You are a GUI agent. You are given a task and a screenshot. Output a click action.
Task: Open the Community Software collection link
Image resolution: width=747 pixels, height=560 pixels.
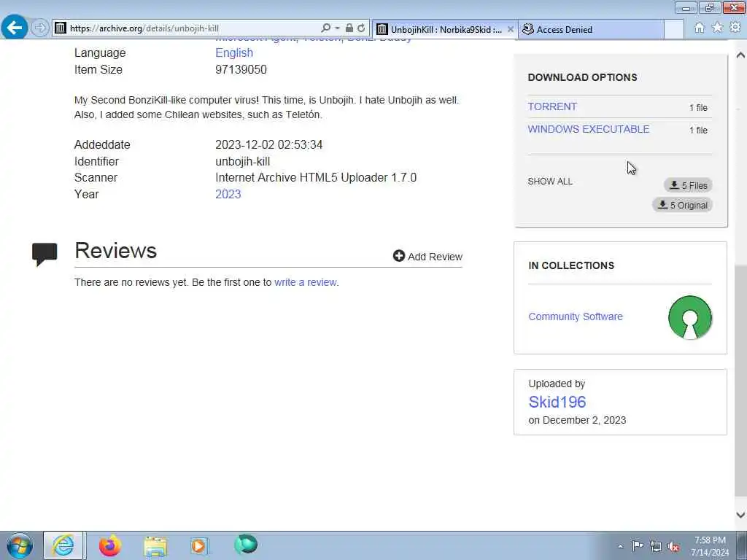click(576, 316)
